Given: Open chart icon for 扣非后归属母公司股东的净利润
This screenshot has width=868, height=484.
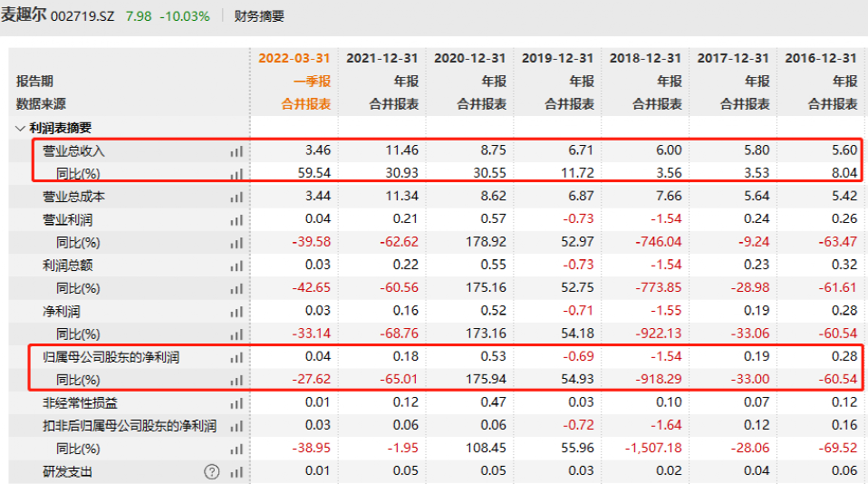Looking at the screenshot, I should point(236,426).
